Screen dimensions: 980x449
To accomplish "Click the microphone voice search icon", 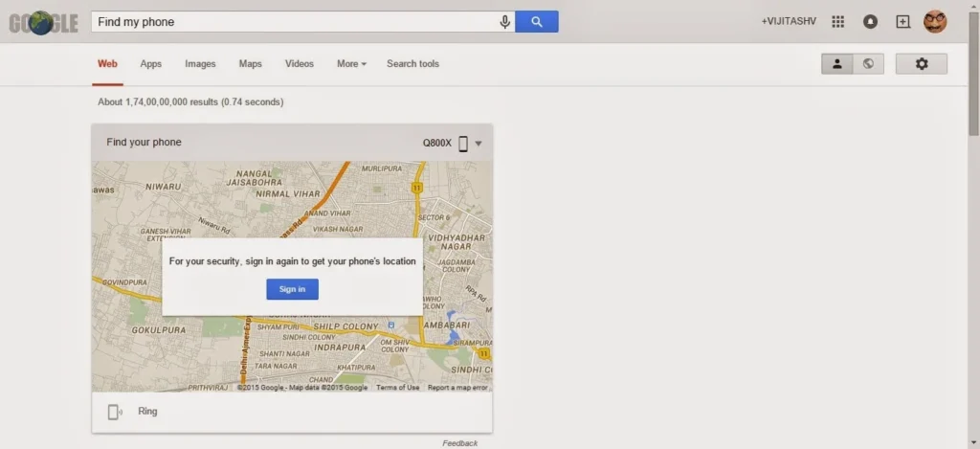I will click(x=504, y=22).
